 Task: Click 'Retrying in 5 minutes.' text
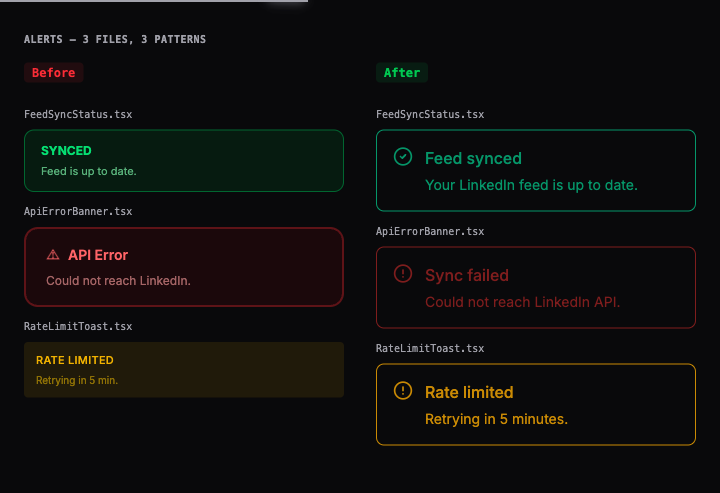click(x=496, y=419)
